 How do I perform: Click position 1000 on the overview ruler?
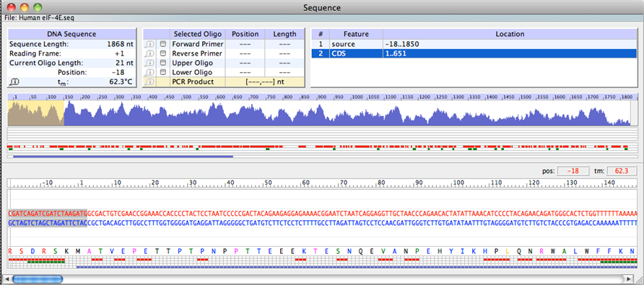tap(357, 97)
